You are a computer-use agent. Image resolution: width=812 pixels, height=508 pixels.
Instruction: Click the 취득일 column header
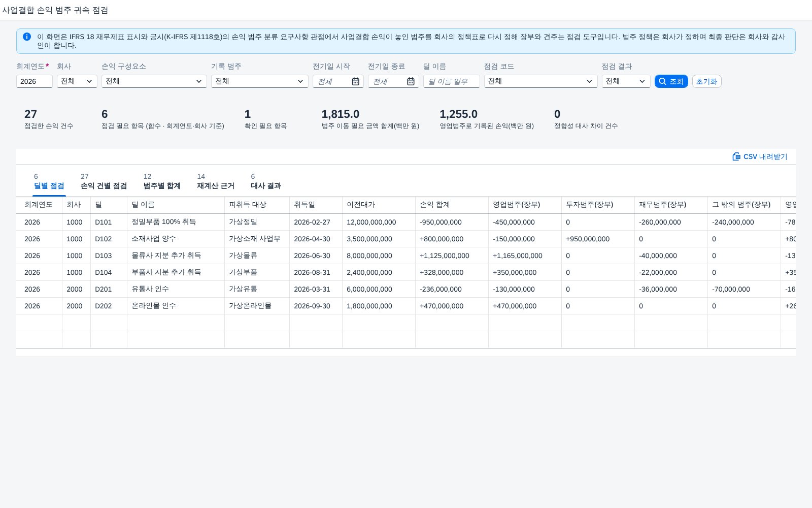coord(316,205)
